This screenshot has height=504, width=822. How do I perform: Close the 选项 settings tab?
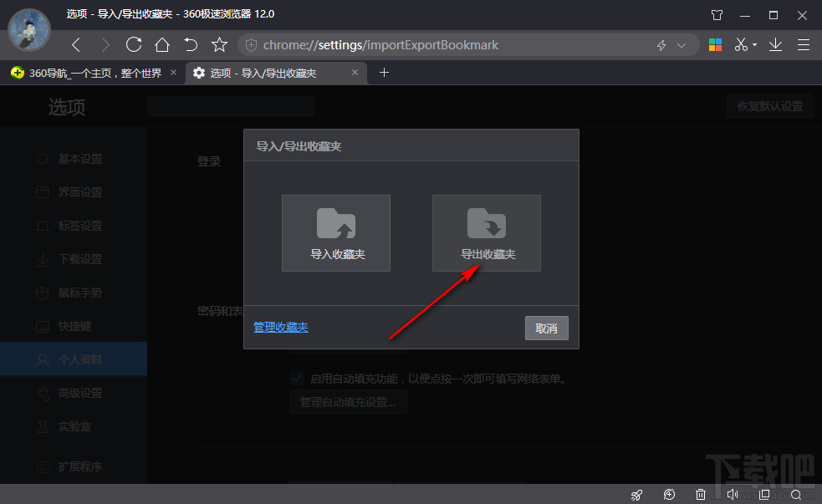coord(355,73)
